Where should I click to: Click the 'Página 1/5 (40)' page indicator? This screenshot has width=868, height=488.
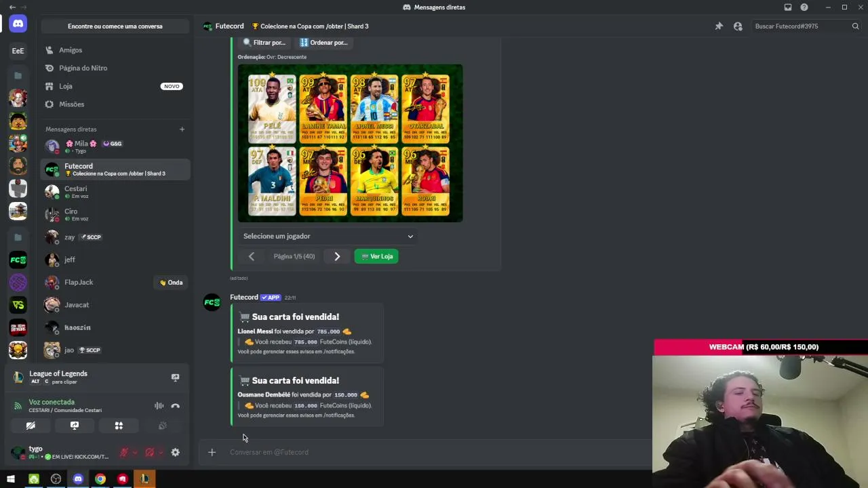[294, 256]
